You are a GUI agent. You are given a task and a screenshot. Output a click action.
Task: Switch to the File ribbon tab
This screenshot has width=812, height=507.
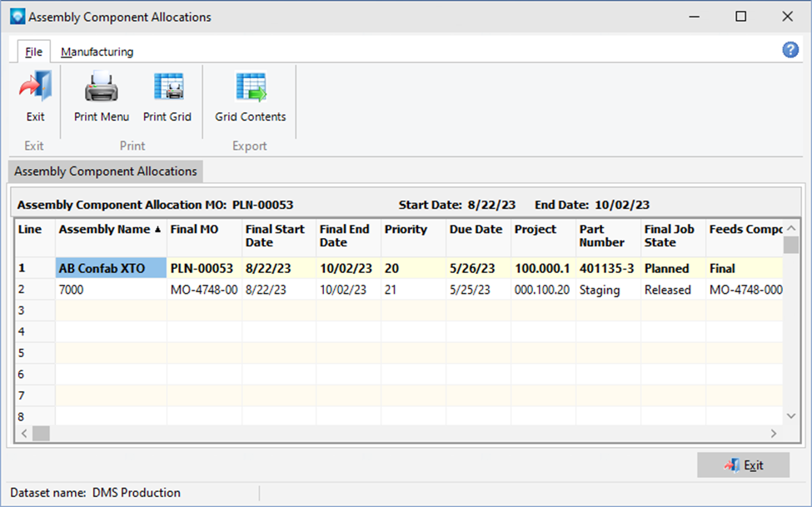click(33, 52)
